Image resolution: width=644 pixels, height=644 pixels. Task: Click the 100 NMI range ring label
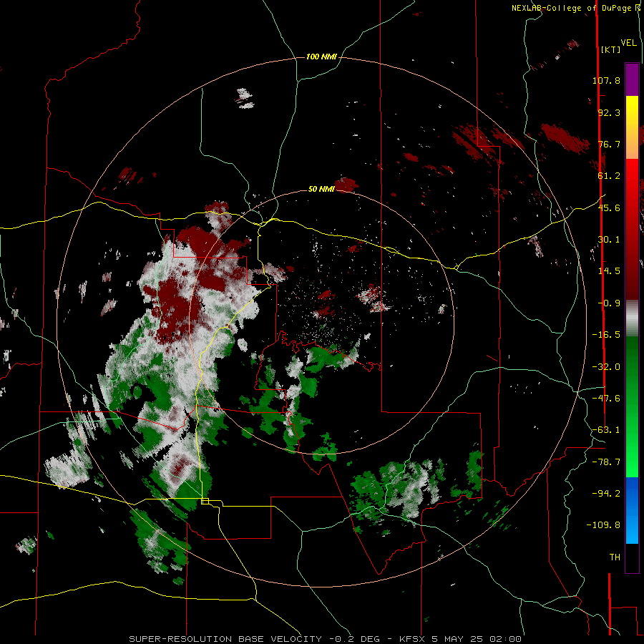tap(321, 57)
